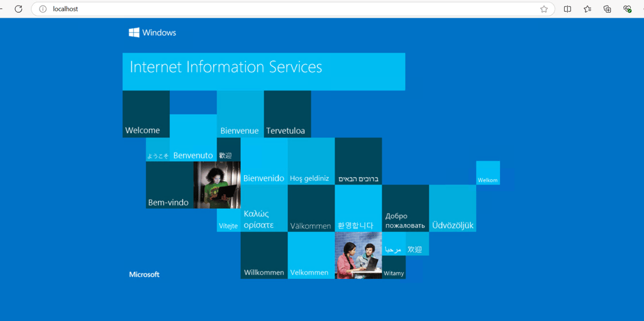This screenshot has width=644, height=321.
Task: Add this page to favorites star
Action: tap(544, 9)
